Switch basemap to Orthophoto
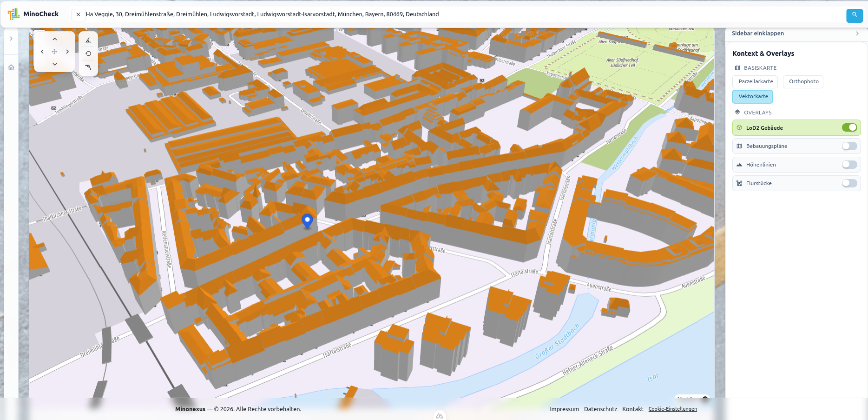Image resolution: width=868 pixels, height=420 pixels. (x=802, y=81)
